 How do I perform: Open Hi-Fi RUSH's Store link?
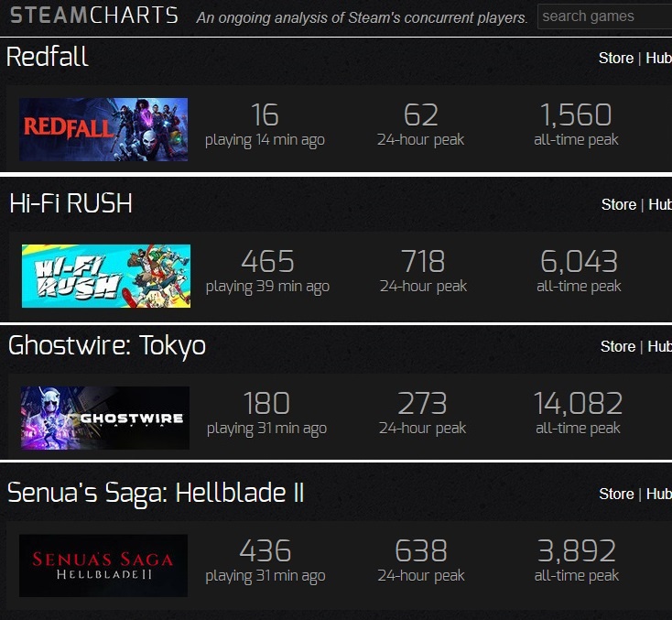[619, 204]
